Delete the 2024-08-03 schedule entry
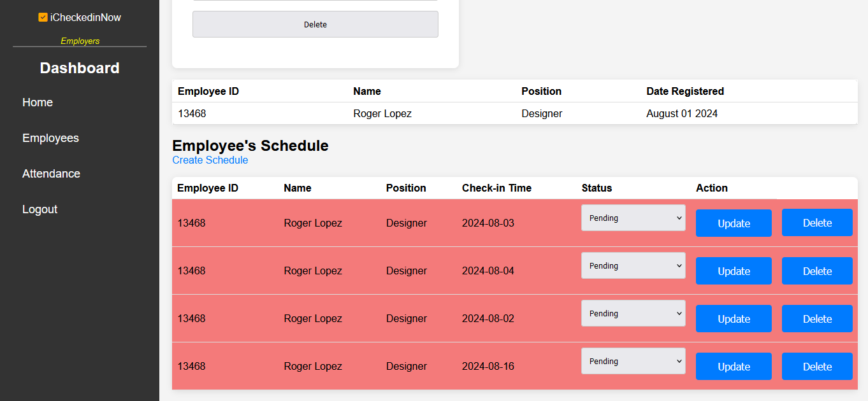Screen dimensions: 868x401 click(817, 223)
